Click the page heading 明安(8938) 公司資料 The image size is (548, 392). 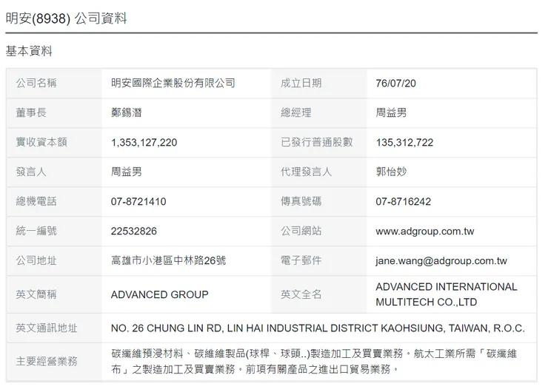pos(66,18)
